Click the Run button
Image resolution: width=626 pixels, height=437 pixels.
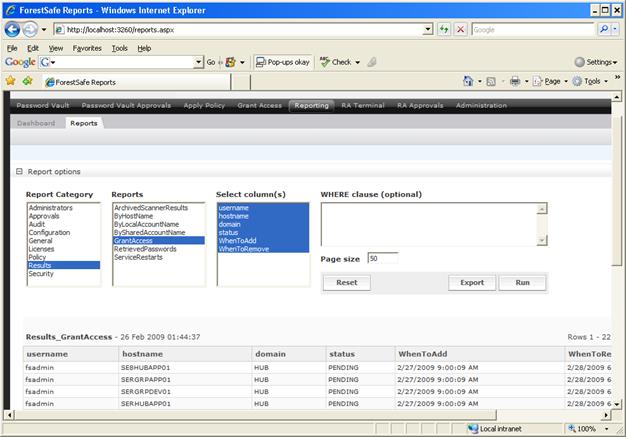pyautogui.click(x=522, y=283)
